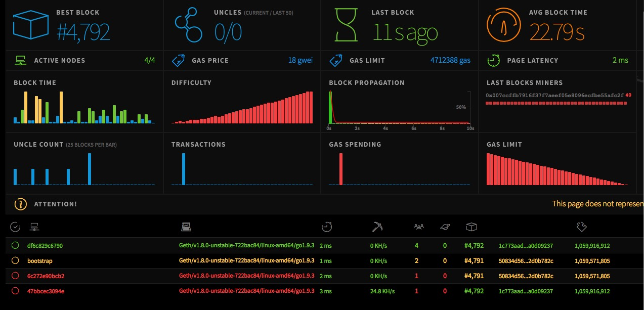
Task: Sort by pinned using the checkmark header icon
Action: 15,227
